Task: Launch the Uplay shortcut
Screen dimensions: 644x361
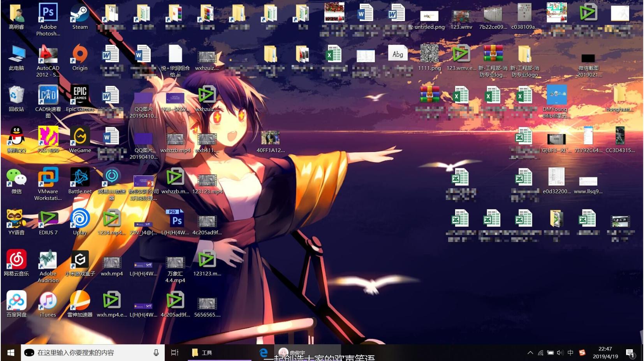Action: (80, 222)
